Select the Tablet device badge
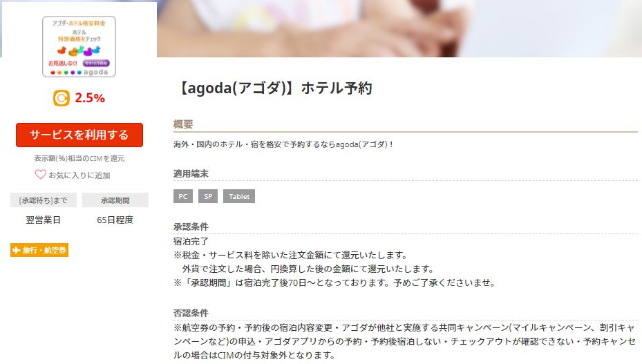The width and height of the screenshot is (642, 364). (239, 196)
